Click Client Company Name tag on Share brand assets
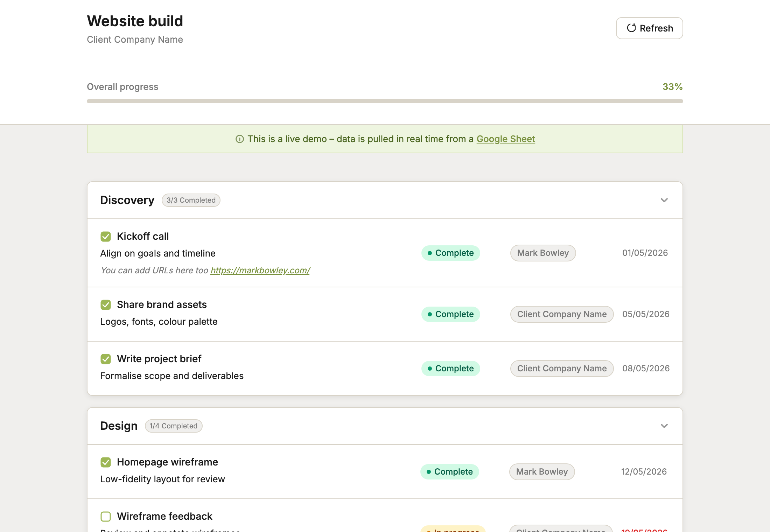This screenshot has height=532, width=770. 562,314
